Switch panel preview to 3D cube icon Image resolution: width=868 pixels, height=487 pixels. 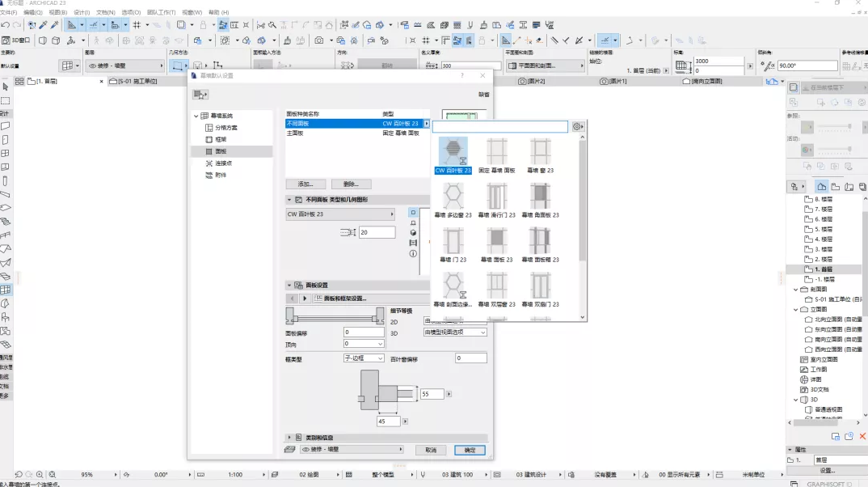coord(413,233)
